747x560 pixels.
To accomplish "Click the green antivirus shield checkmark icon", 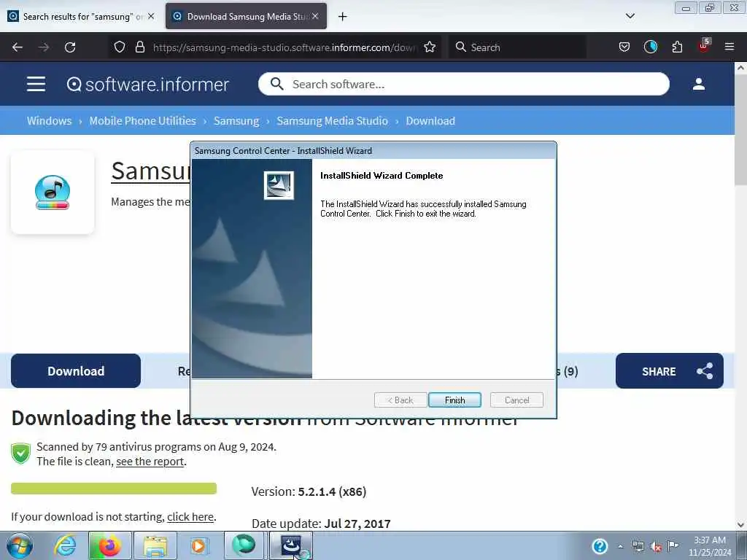I will click(x=20, y=453).
